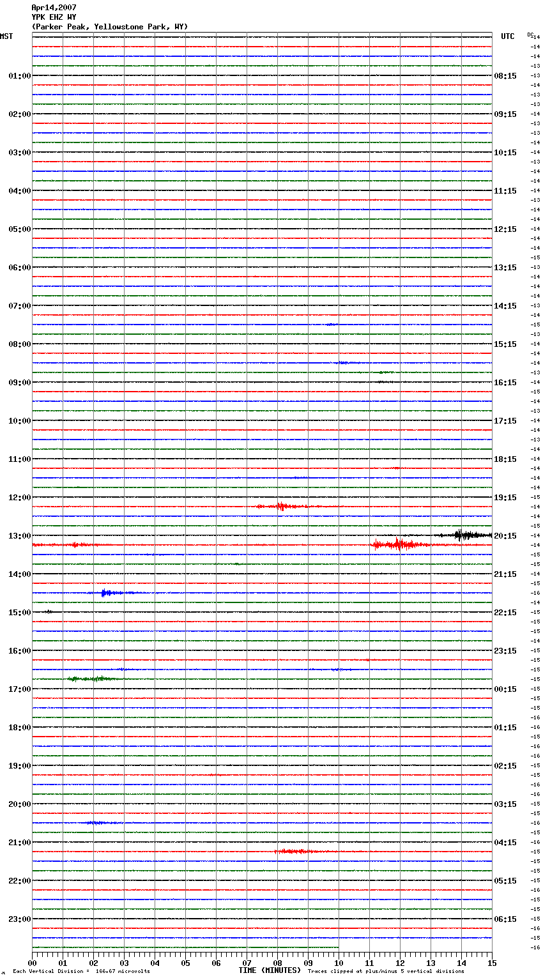Select the 08:00 MST time label

[19, 344]
